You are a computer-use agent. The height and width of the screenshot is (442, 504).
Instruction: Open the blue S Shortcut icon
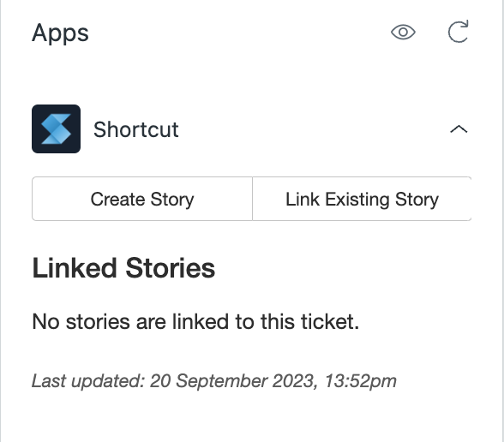57,128
